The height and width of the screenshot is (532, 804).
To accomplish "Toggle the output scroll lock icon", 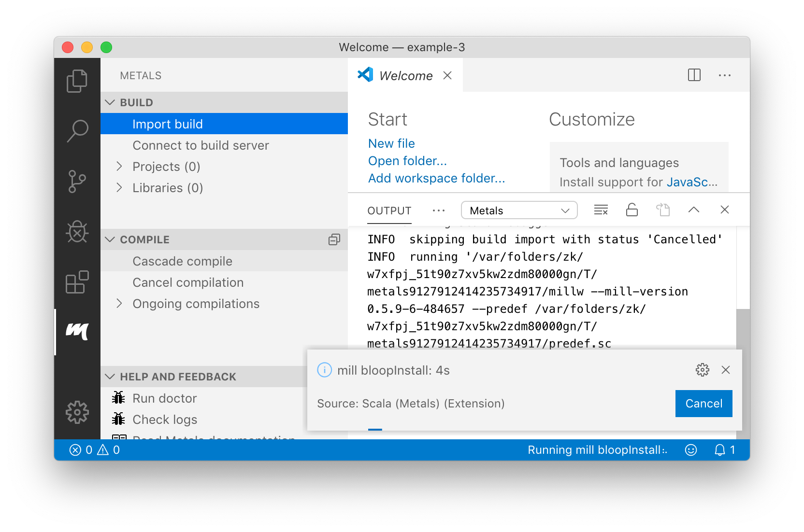I will (632, 210).
